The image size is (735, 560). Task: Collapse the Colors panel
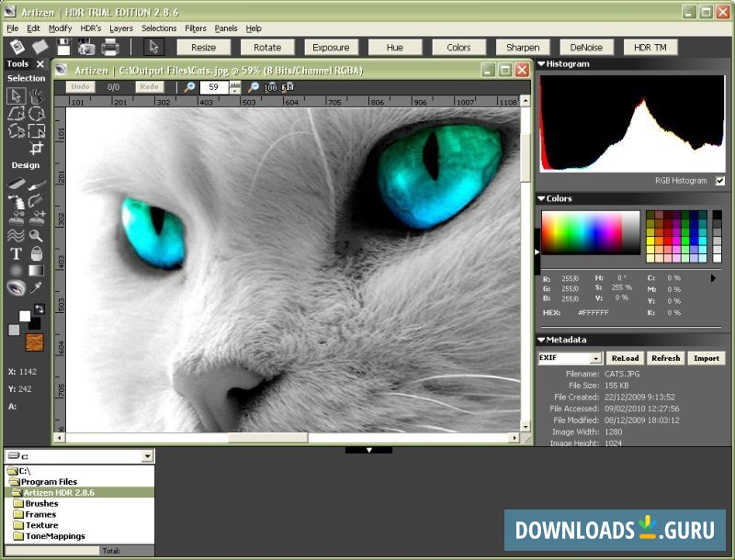(x=540, y=198)
